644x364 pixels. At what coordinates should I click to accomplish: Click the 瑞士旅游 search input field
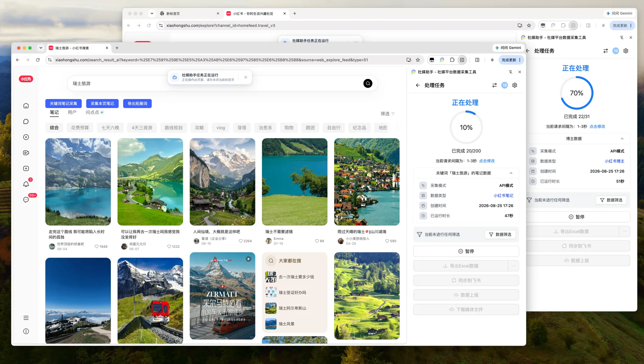point(215,84)
